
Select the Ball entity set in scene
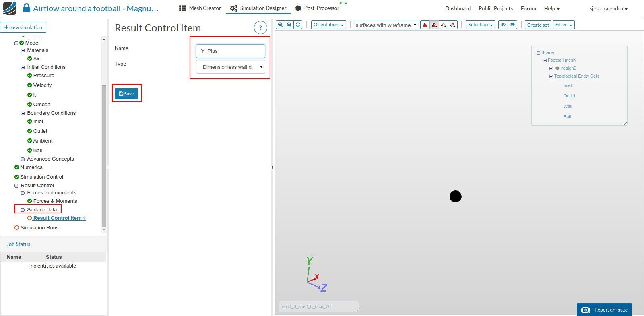[x=567, y=117]
